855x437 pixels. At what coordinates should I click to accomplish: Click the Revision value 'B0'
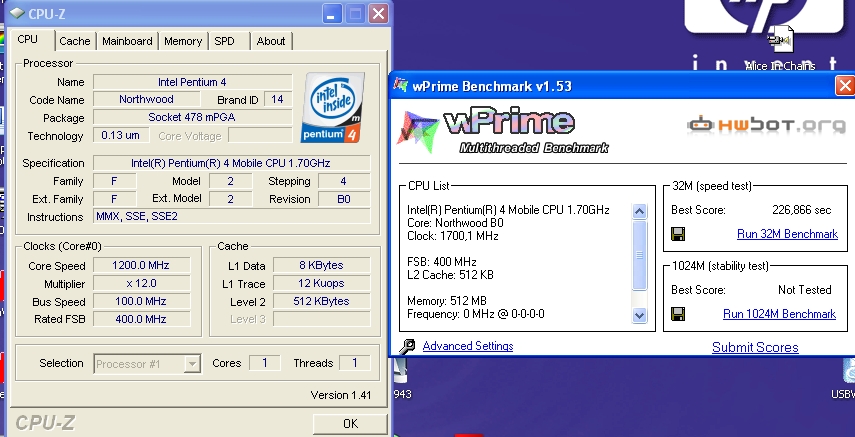(344, 199)
